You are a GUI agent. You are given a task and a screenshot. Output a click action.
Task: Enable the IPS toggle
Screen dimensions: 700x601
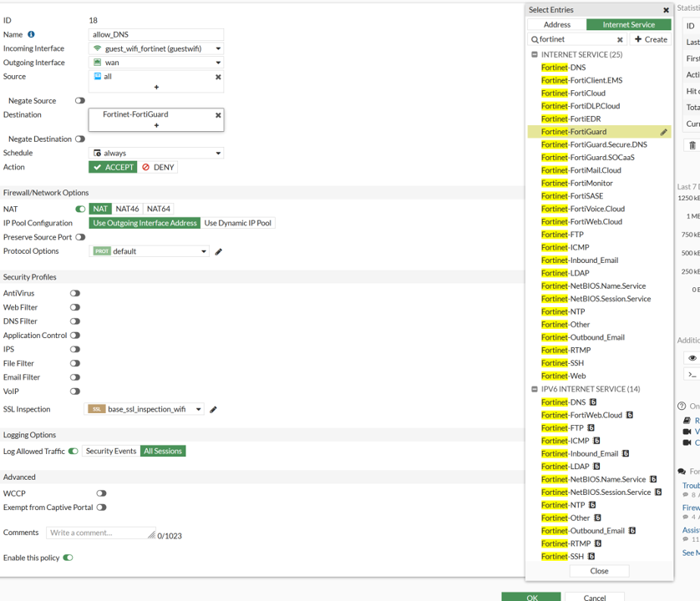75,350
